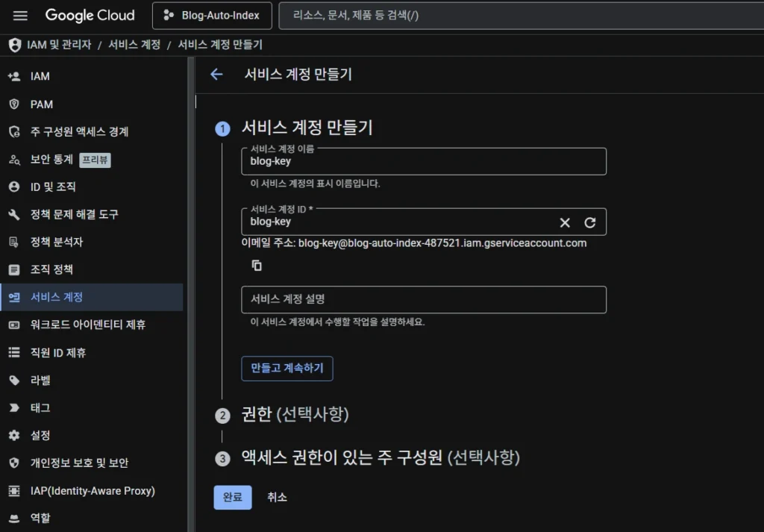This screenshot has height=532, width=764.
Task: Click the 직원 ID 제휴 list icon
Action: click(x=14, y=352)
